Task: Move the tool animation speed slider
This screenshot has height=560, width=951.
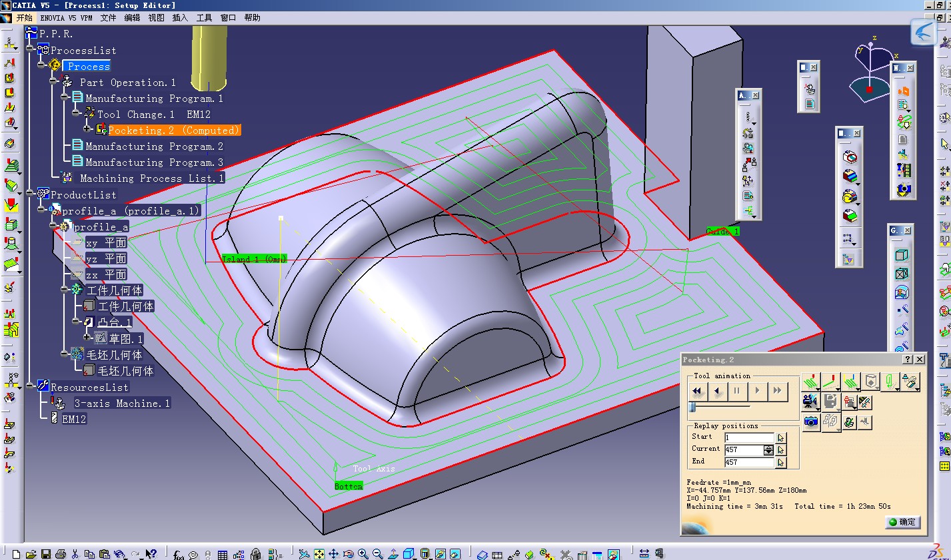Action: [x=693, y=406]
